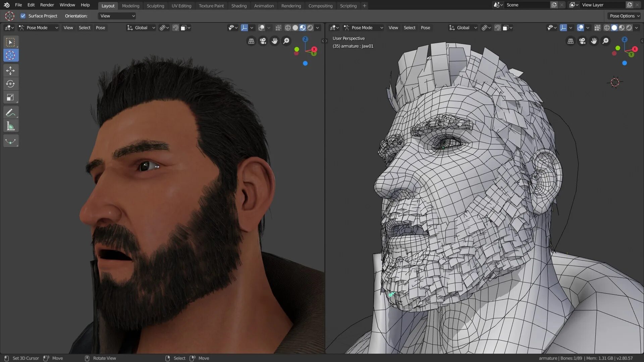
Task: Switch to the Sculpting workspace tab
Action: [156, 6]
